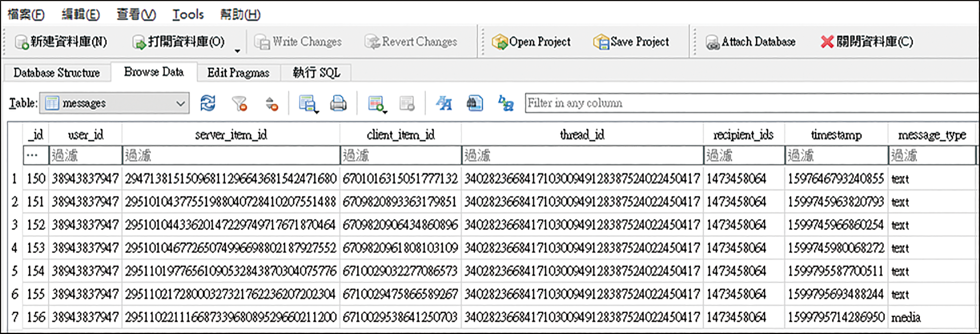
Task: Select _id cell 155
Action: tap(36, 294)
